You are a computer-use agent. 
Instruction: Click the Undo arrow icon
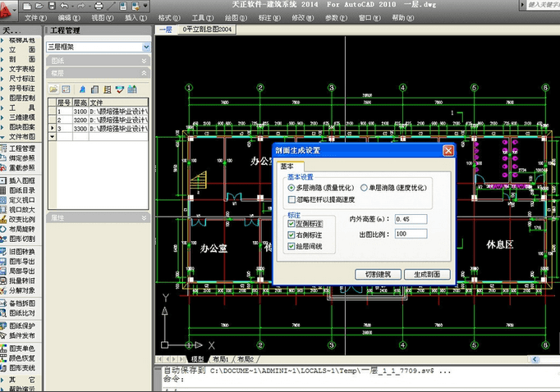(64, 6)
